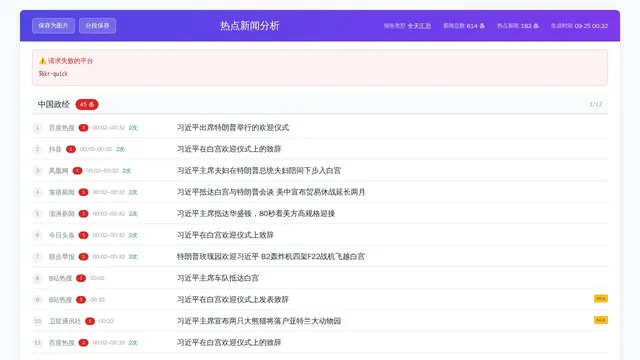Click the 2次 count in the 联合早报 row
The height and width of the screenshot is (360, 640).
pyautogui.click(x=133, y=257)
